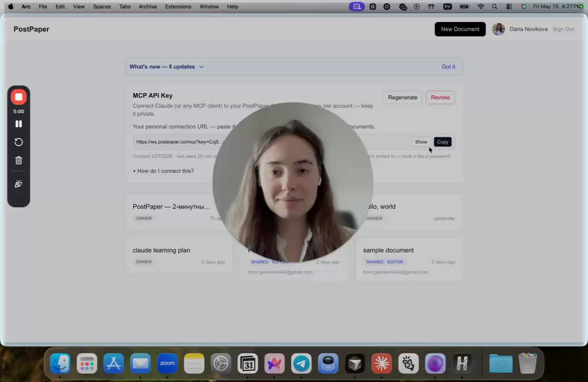Image resolution: width=588 pixels, height=382 pixels.
Task: Click the 'Daria Novikova' user name
Action: pos(529,29)
